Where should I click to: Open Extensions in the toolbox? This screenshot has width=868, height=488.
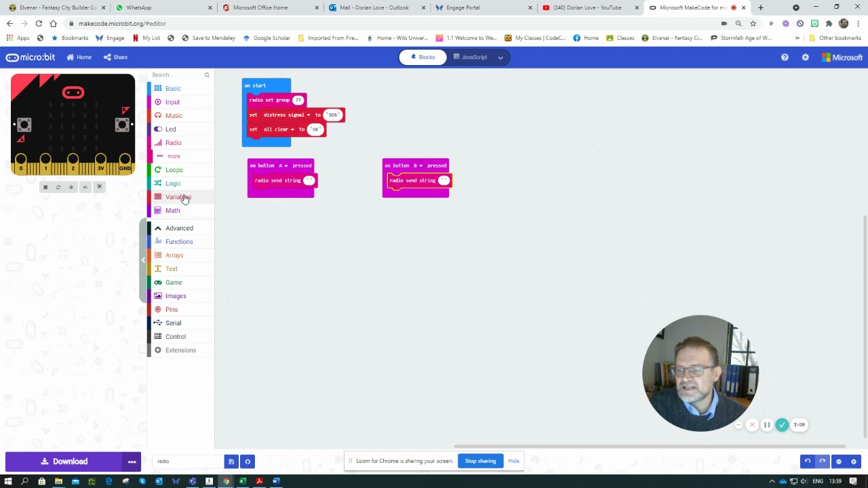tap(180, 350)
